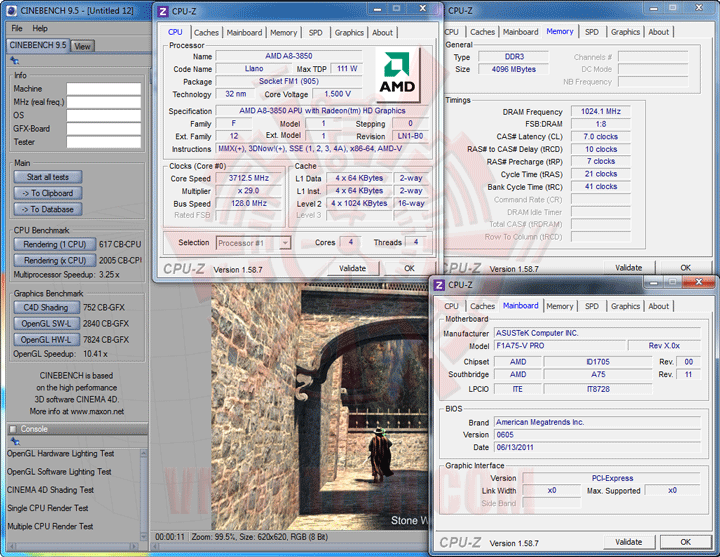Click OK in the Memory window
Image resolution: width=720 pixels, height=557 pixels.
point(686,268)
